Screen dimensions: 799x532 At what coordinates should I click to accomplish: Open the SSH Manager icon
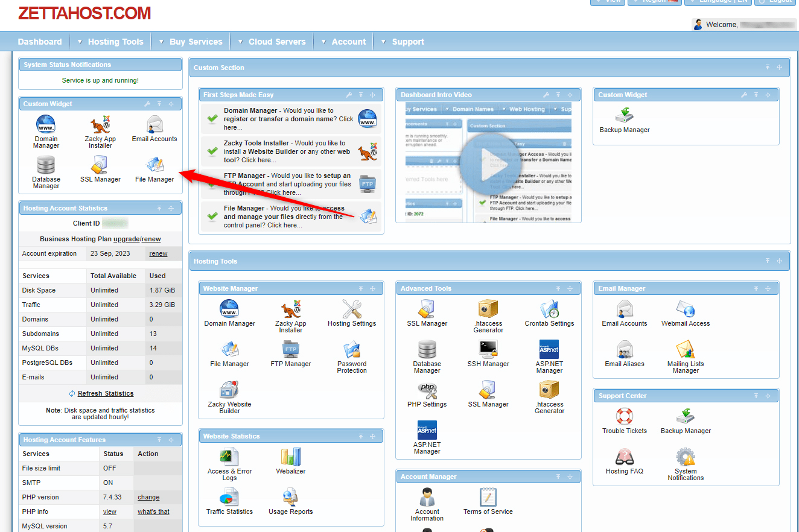[x=488, y=354]
